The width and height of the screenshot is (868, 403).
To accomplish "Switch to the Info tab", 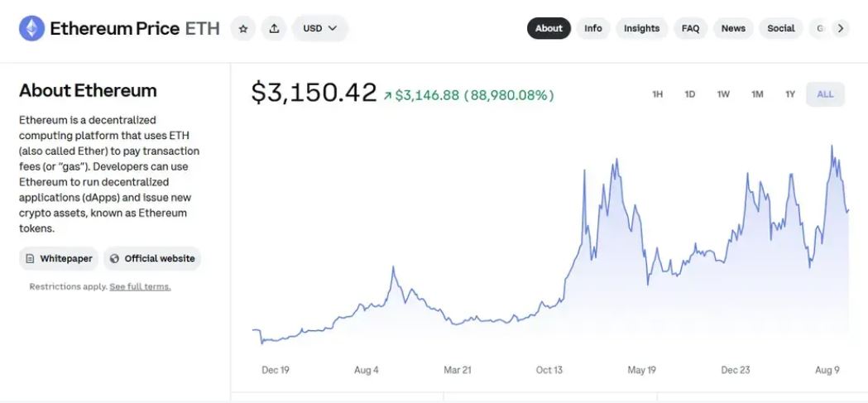I will (x=593, y=28).
